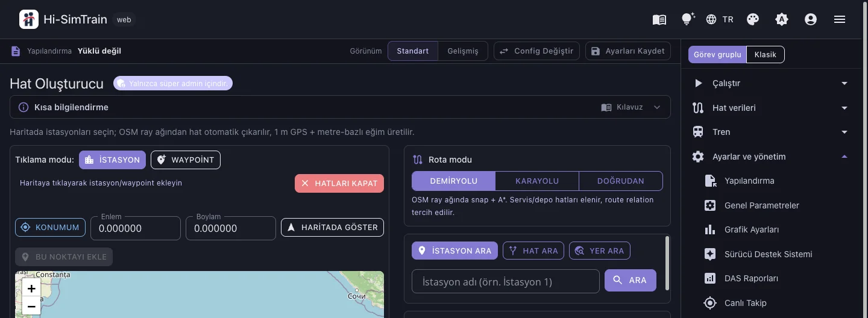868x318 pixels.
Task: Click the Yalnızca süper admin içindir badge
Action: click(173, 83)
